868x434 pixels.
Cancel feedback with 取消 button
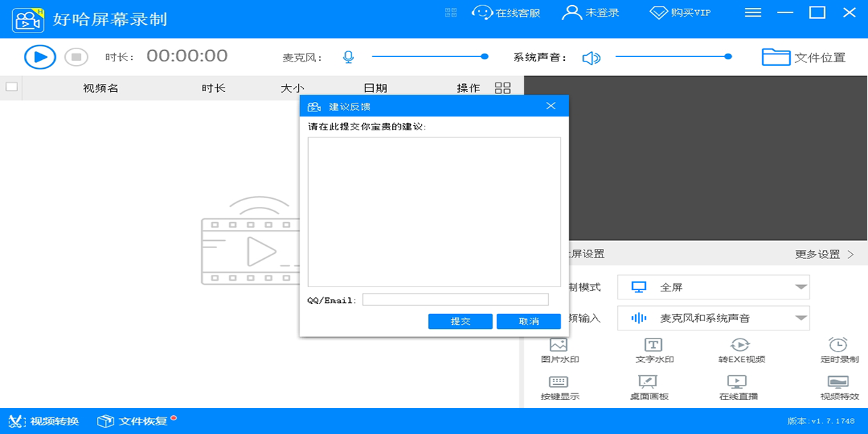pyautogui.click(x=529, y=321)
